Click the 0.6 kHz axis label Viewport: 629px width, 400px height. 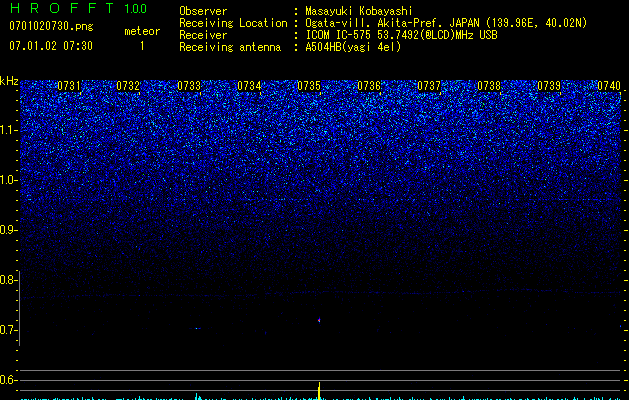tap(7, 380)
